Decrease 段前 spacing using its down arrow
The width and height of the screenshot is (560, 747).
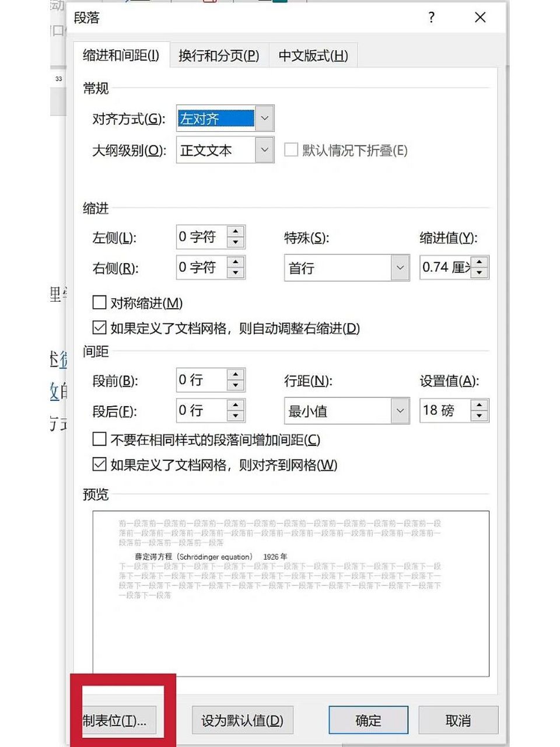pos(235,386)
